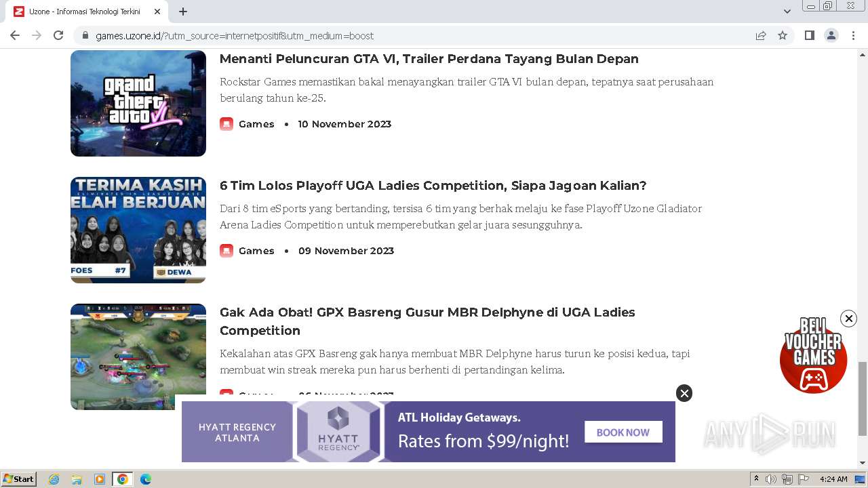Screen dimensions: 868x488
Task: Open the 6 Tim Lolos Playoff headline
Action: pyautogui.click(x=433, y=186)
